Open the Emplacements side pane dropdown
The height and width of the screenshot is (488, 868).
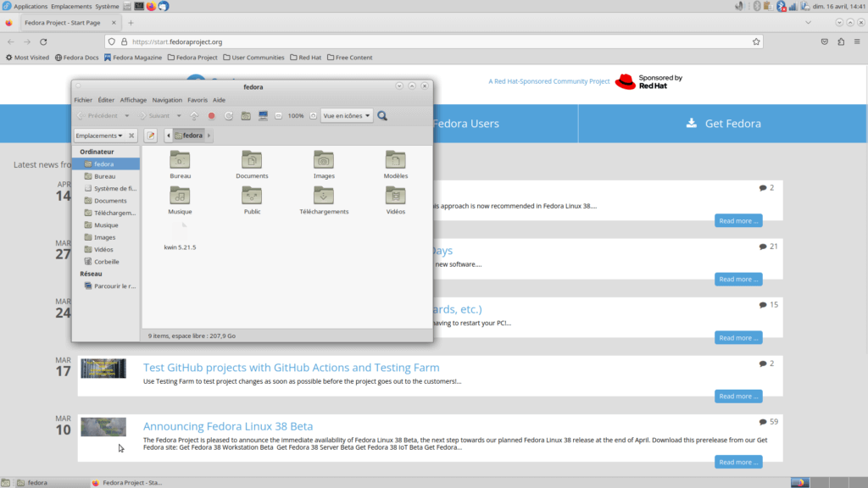[x=99, y=136]
